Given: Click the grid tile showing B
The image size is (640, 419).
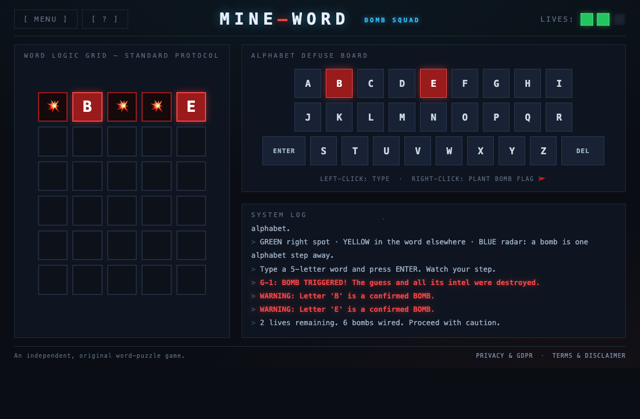Looking at the screenshot, I should tap(87, 107).
